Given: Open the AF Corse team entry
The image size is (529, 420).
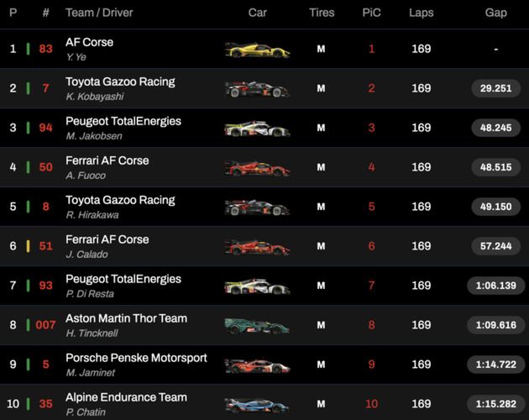Looking at the screenshot, I should coord(89,42).
